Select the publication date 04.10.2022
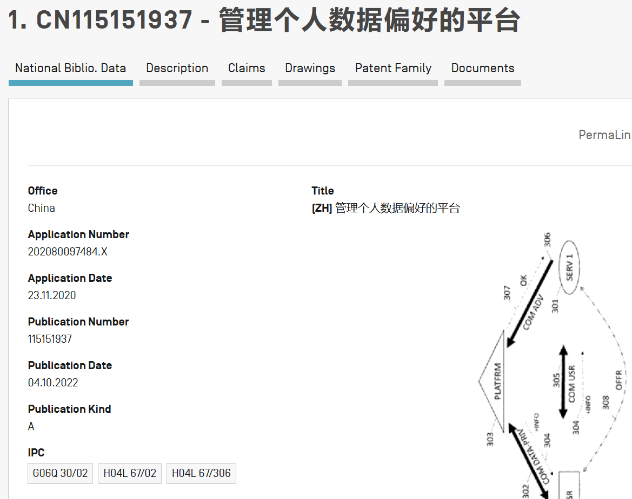Viewport: 632px width, 499px height. 53,383
